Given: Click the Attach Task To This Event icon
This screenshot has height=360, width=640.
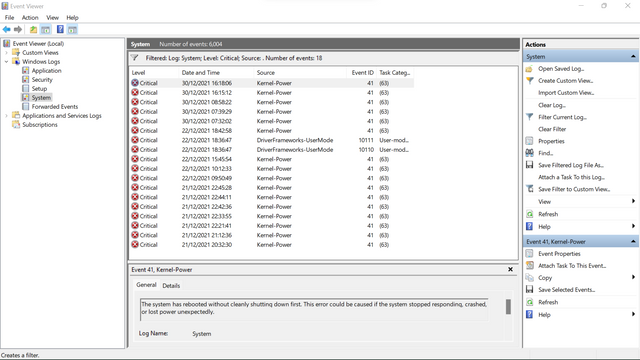Looking at the screenshot, I should (x=529, y=265).
